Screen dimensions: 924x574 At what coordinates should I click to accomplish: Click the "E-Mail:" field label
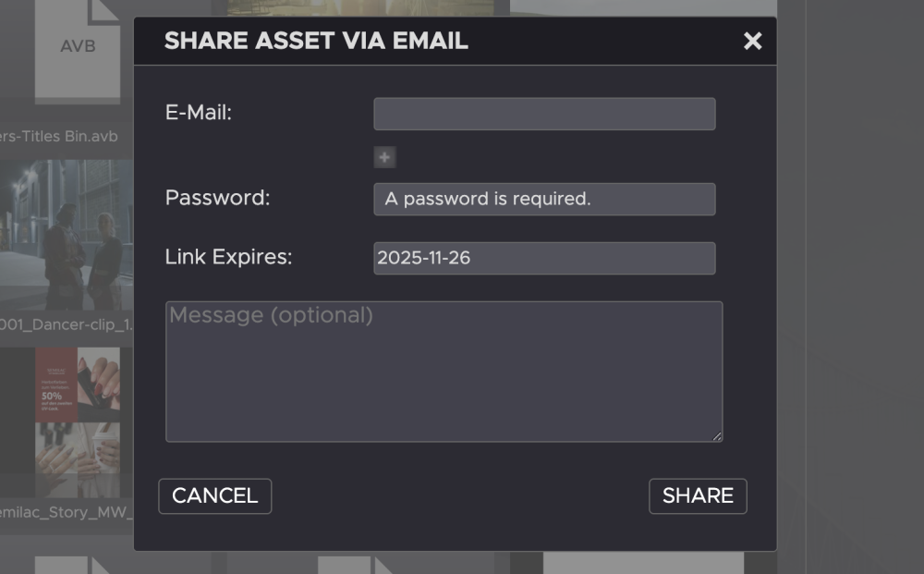199,113
